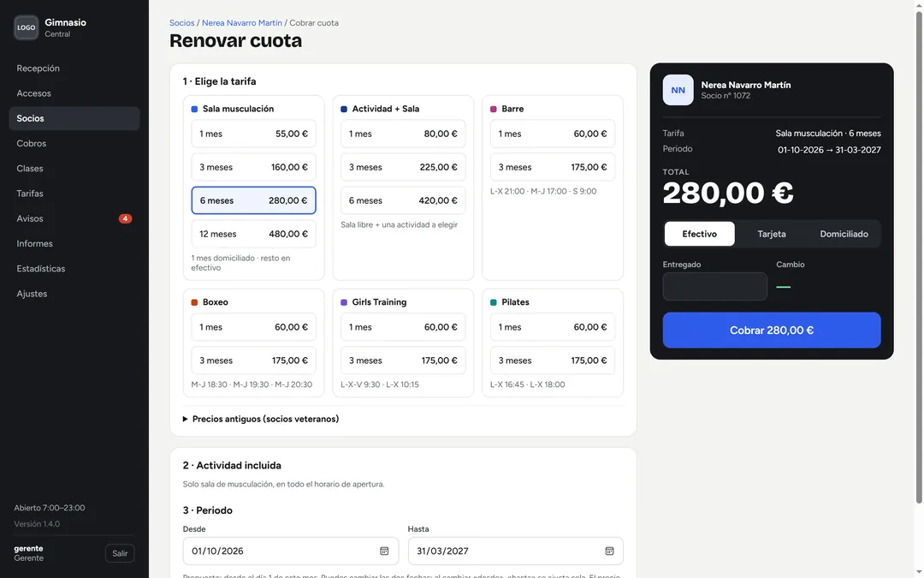
Task: Click 'L-X-V 9:30 · L-X 10:15' schedule text
Action: point(380,384)
